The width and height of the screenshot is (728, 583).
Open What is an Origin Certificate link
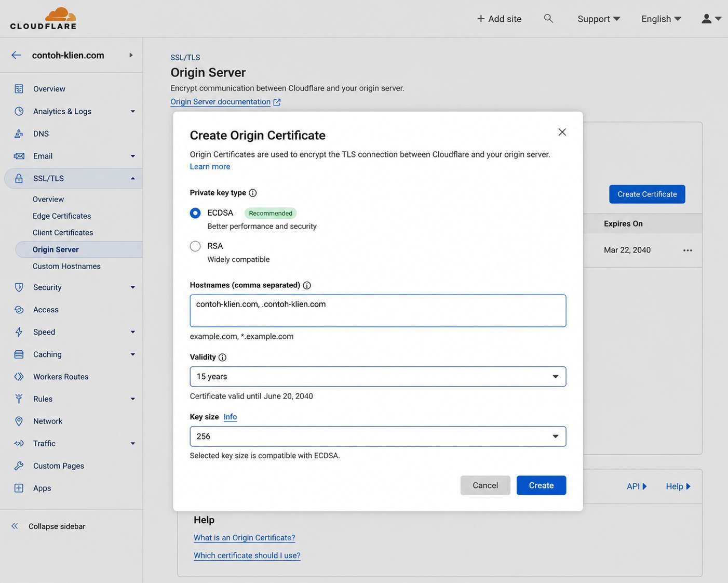(245, 538)
